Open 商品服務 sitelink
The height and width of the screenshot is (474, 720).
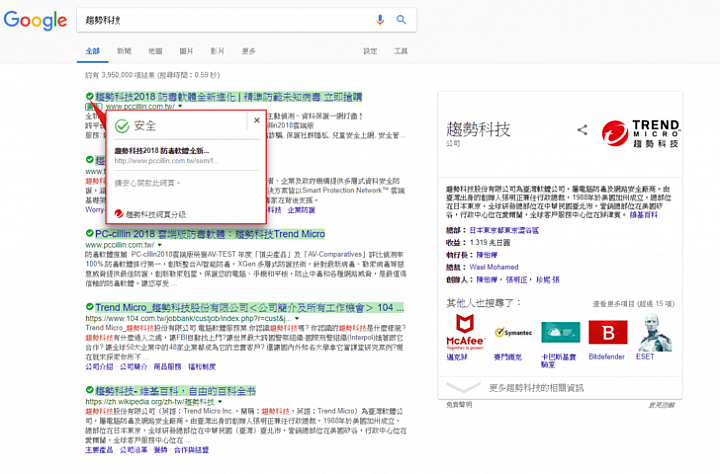[168, 367]
